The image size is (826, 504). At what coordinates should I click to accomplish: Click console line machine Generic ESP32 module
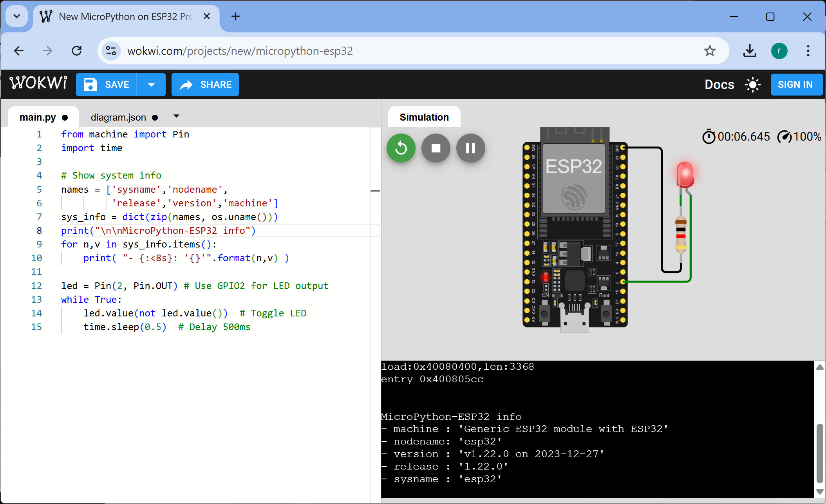tap(525, 429)
